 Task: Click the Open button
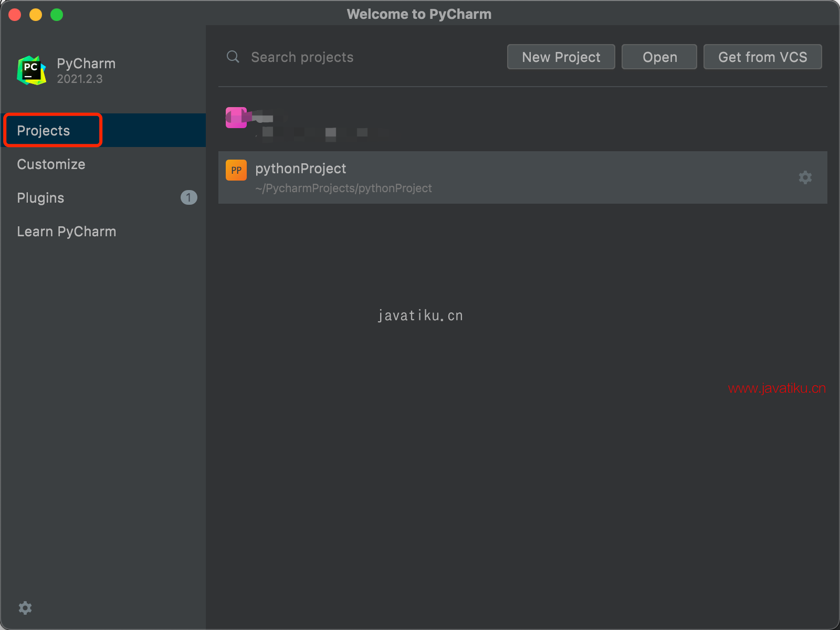tap(659, 57)
